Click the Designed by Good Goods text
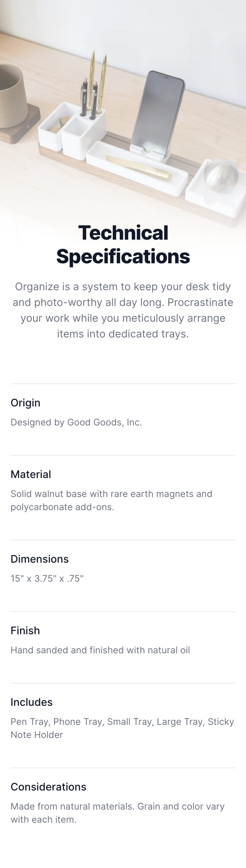 (76, 422)
